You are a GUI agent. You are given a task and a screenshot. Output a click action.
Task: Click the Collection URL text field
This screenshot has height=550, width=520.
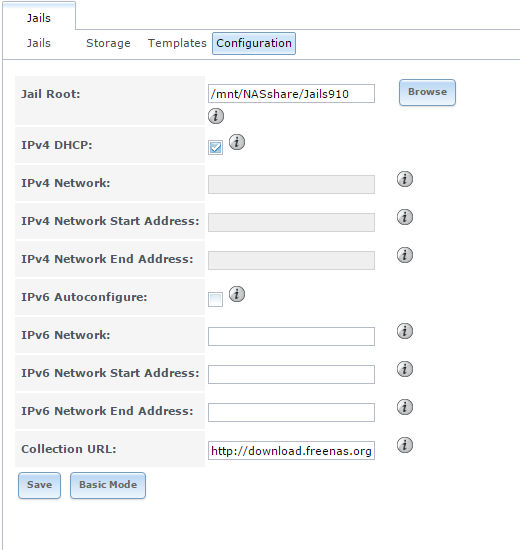pyautogui.click(x=291, y=450)
